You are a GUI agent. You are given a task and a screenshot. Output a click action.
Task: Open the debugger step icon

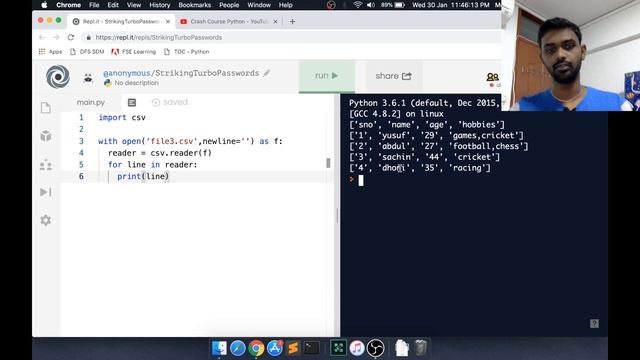46,192
